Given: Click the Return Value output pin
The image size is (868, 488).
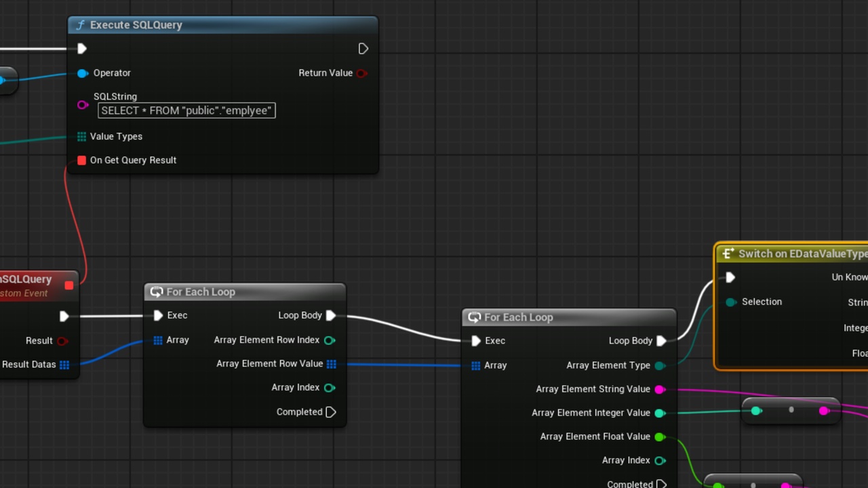Looking at the screenshot, I should (x=361, y=73).
